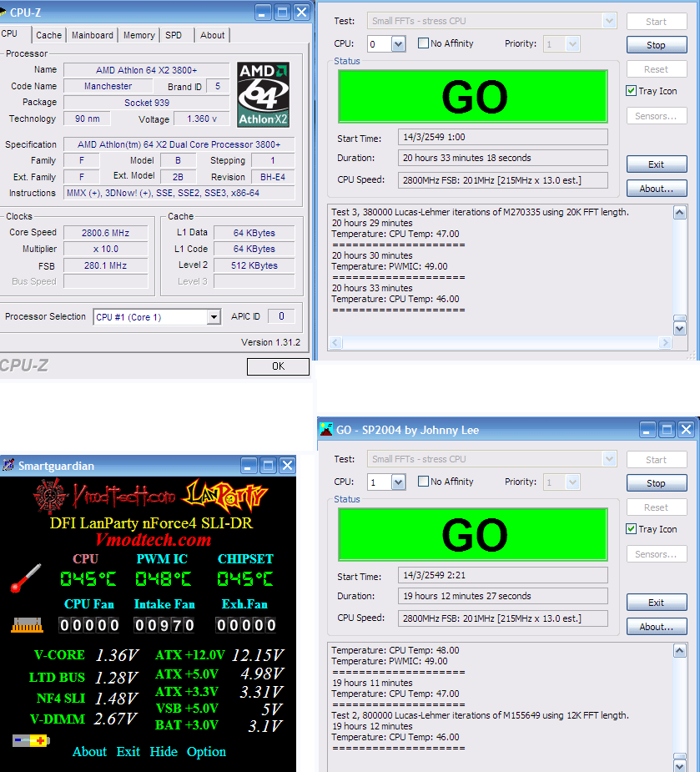700x772 pixels.
Task: Open Test dropdown in the CPU 0 window
Action: click(x=609, y=21)
